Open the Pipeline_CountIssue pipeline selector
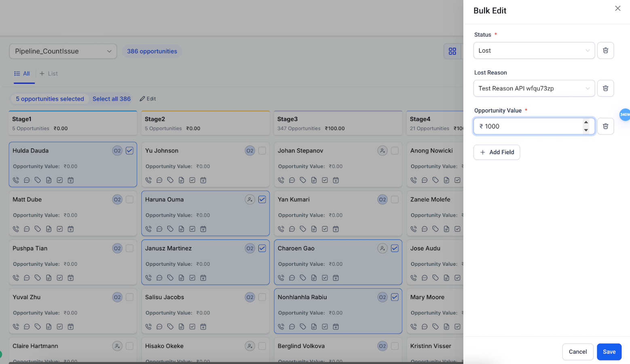 click(63, 51)
